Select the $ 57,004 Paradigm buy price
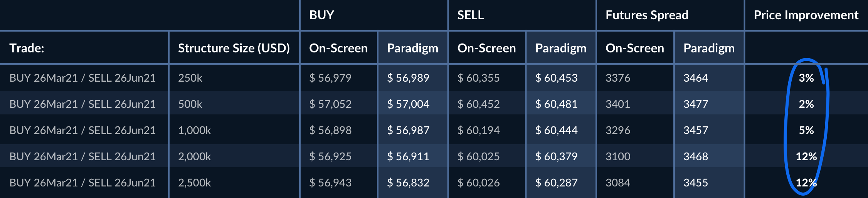This screenshot has width=868, height=198. [408, 104]
